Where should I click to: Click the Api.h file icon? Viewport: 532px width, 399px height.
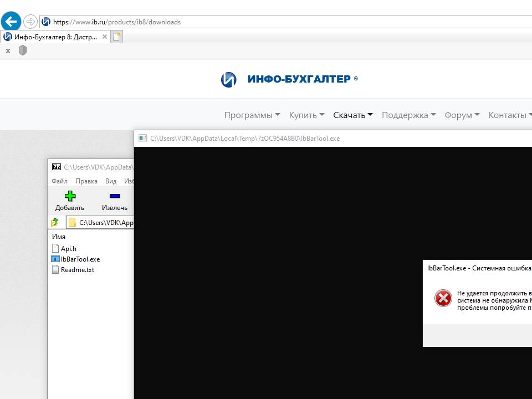click(55, 248)
